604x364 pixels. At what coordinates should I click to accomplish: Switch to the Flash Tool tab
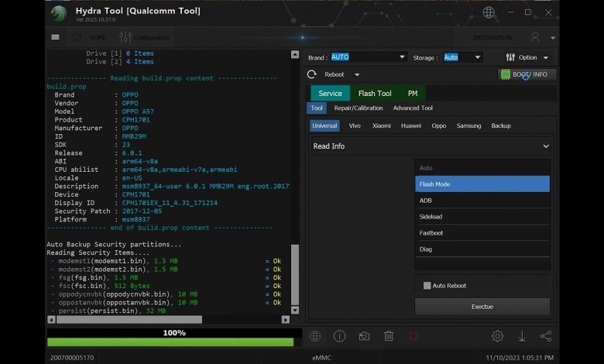374,94
